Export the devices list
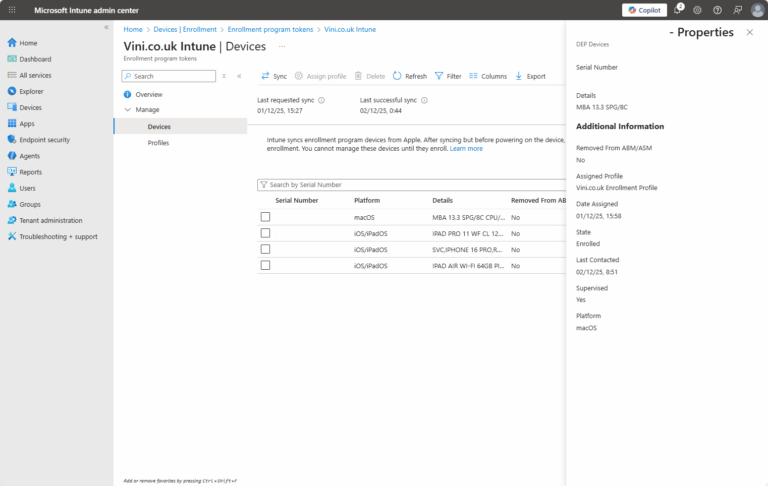The height and width of the screenshot is (486, 768). (530, 76)
